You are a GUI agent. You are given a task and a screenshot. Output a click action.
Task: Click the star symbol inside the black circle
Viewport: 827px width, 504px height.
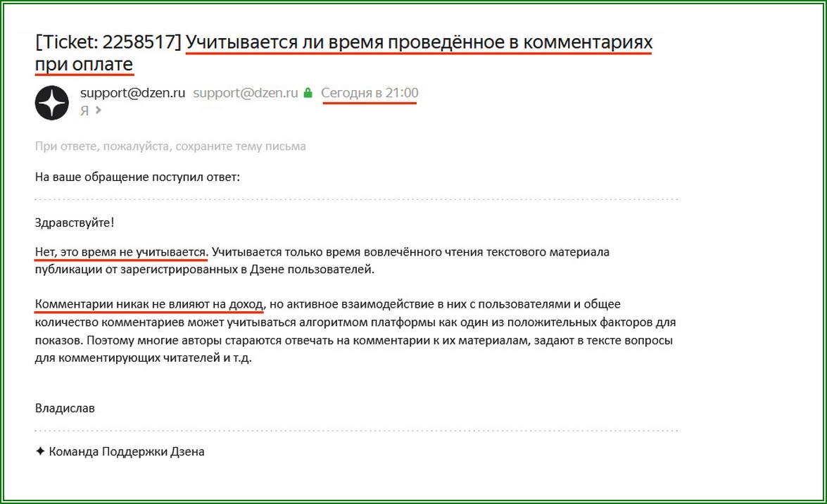pyautogui.click(x=52, y=101)
